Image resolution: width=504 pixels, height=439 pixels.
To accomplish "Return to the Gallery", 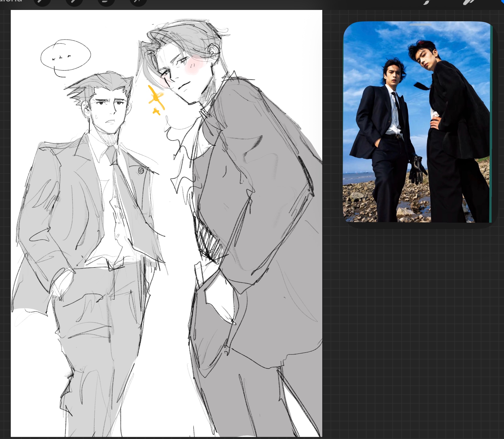I will click(11, 1).
